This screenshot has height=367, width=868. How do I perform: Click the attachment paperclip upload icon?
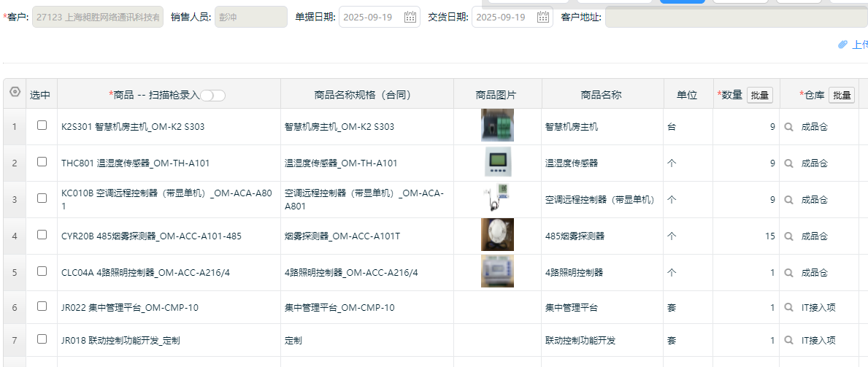842,45
